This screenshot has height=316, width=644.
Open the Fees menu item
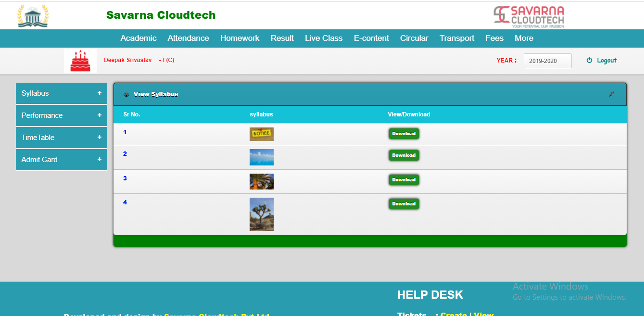(x=494, y=38)
